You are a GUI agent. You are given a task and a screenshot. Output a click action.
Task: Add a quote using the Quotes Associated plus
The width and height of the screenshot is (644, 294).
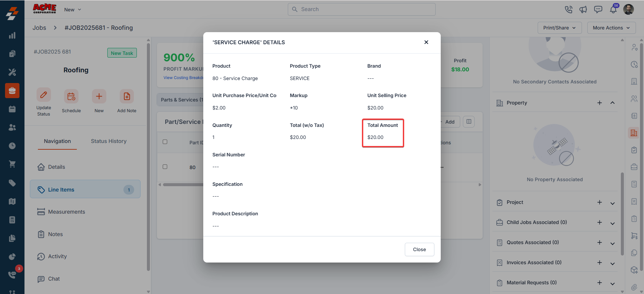[x=600, y=242]
